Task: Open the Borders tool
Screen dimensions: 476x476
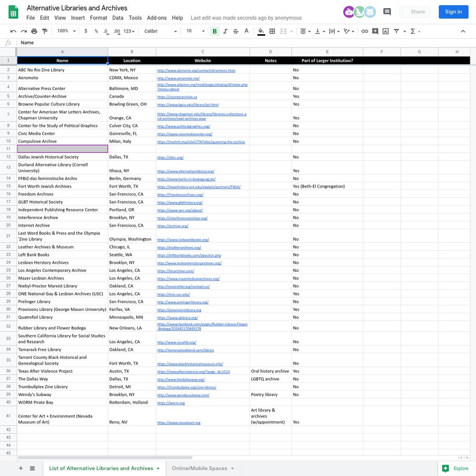Action: point(272,31)
